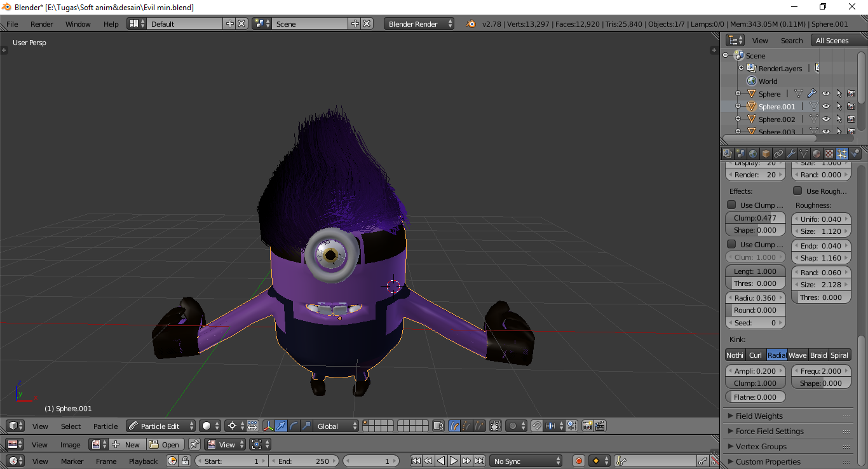The width and height of the screenshot is (868, 469).
Task: Open the Object properties cube tab
Action: tap(766, 154)
